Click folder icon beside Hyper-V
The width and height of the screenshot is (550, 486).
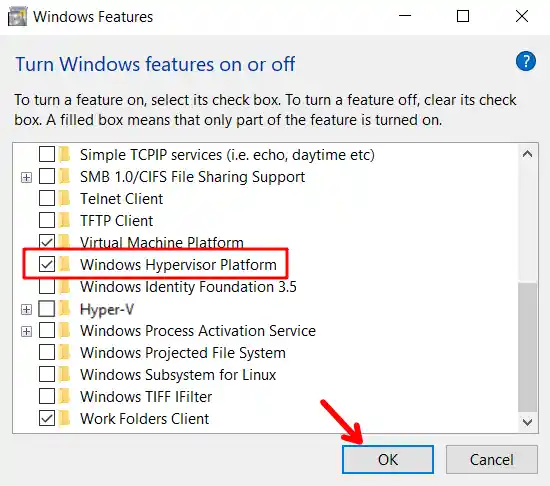coord(65,309)
